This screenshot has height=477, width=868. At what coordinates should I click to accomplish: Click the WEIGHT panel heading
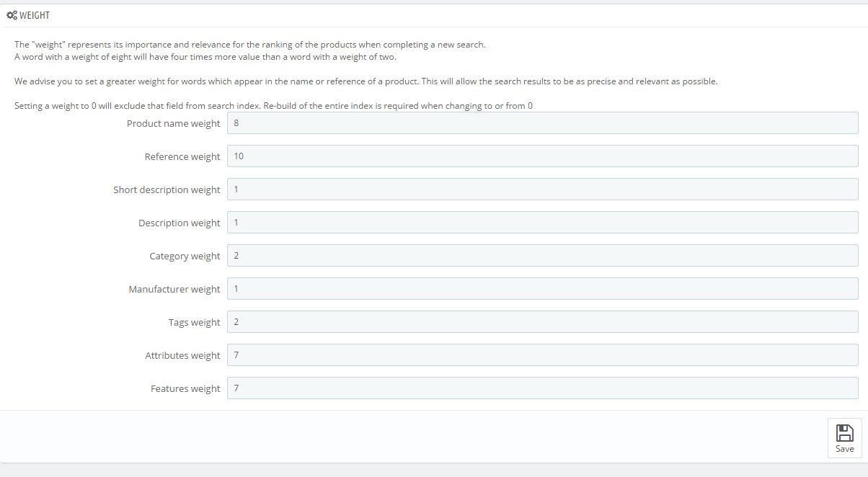[35, 15]
